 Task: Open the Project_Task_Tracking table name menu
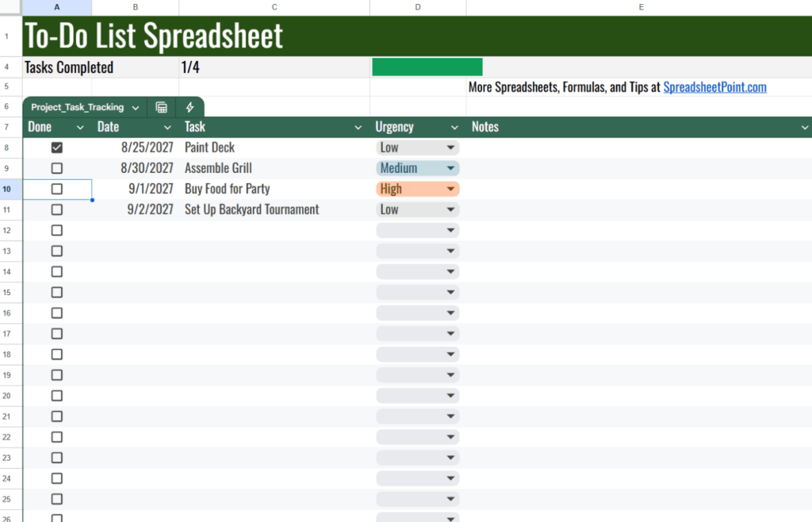click(136, 107)
